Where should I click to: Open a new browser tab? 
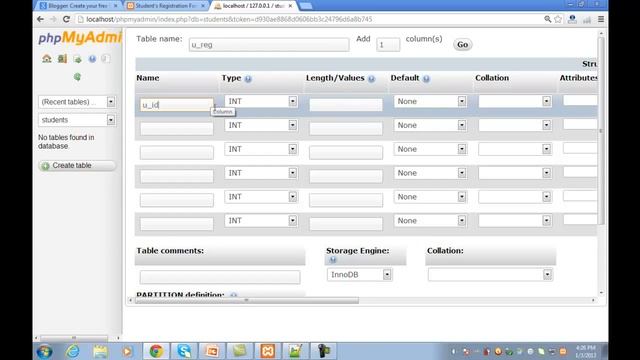tap(305, 6)
